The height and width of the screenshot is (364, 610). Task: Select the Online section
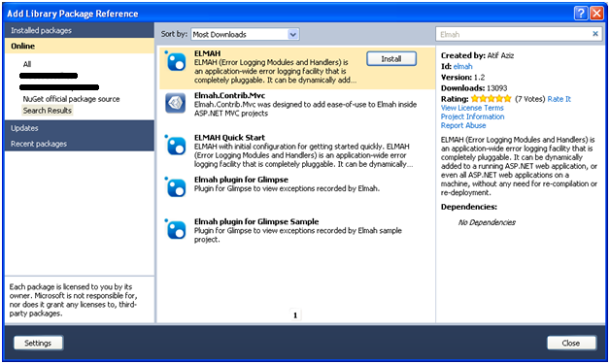pos(80,46)
